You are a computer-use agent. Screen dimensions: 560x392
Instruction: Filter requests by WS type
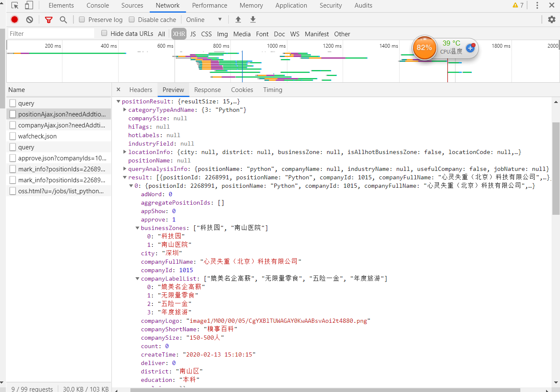tap(295, 34)
